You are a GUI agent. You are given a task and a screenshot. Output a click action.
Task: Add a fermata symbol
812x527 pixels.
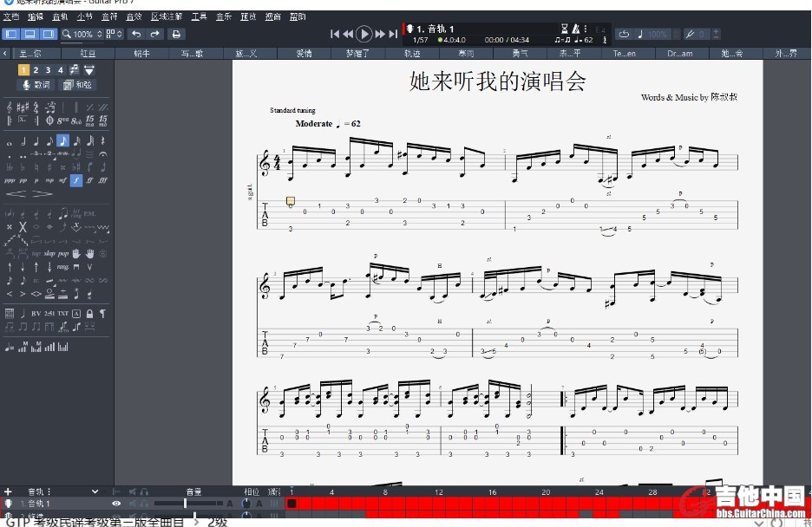click(x=103, y=154)
